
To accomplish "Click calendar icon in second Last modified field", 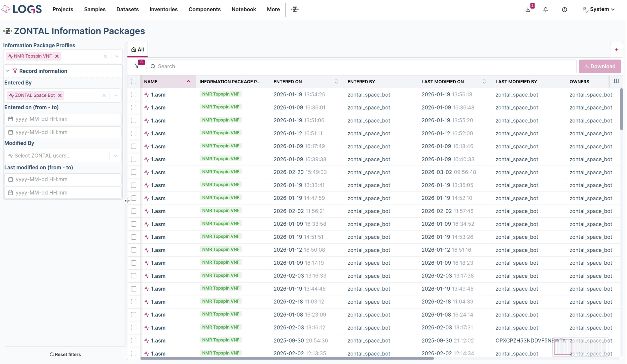I will coord(10,193).
